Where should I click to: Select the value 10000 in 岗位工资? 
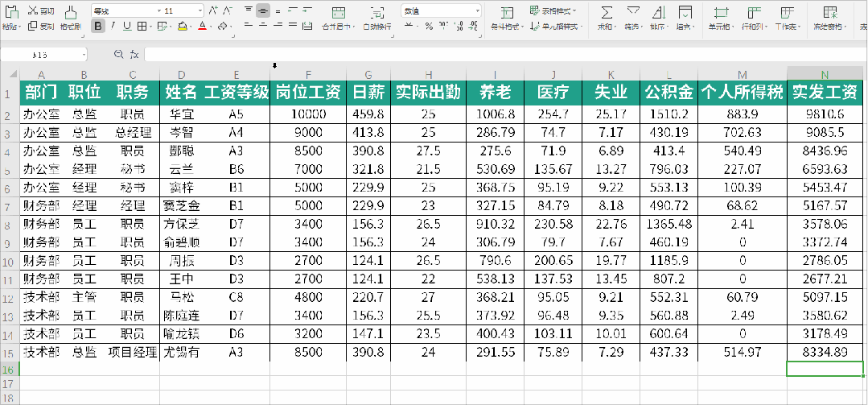tap(308, 114)
